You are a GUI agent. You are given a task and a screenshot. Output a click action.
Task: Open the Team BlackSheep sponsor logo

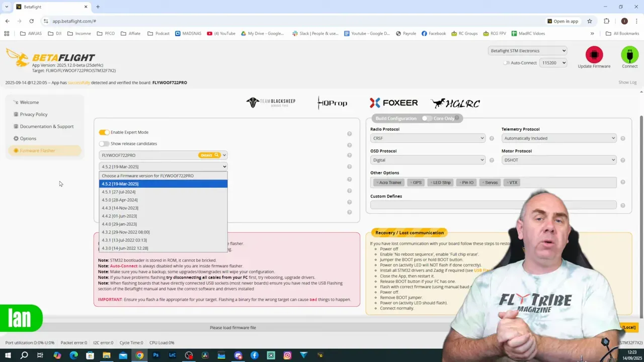(x=271, y=103)
